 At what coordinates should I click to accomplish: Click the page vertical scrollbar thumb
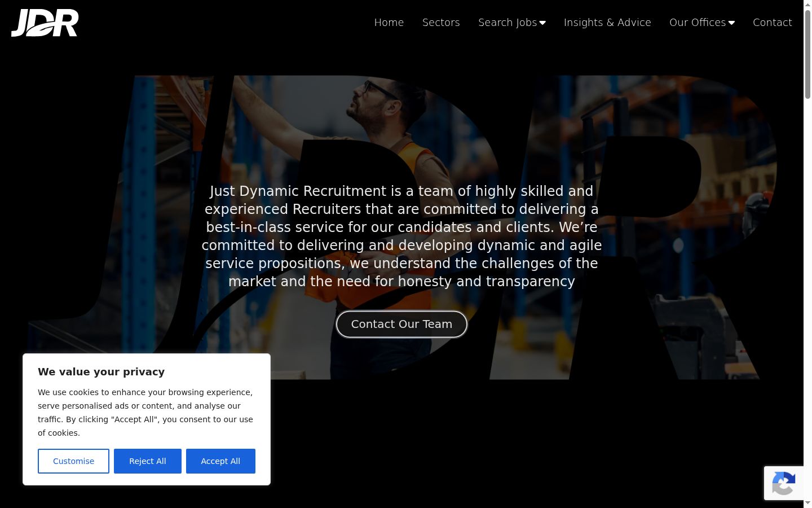(807, 54)
